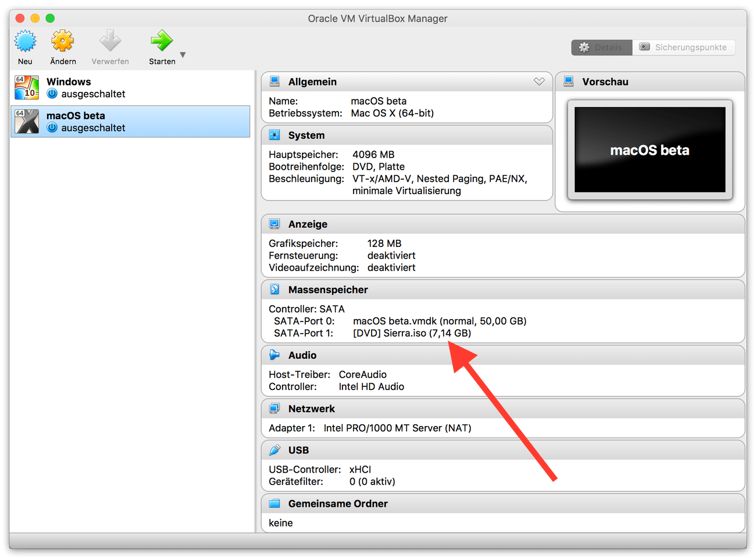The image size is (756, 558).
Task: Switch to the Sicherungspunkte view
Action: [x=684, y=47]
